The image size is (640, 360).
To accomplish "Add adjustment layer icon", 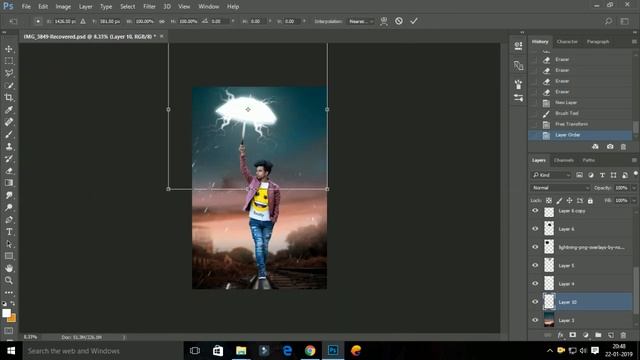I will click(586, 335).
